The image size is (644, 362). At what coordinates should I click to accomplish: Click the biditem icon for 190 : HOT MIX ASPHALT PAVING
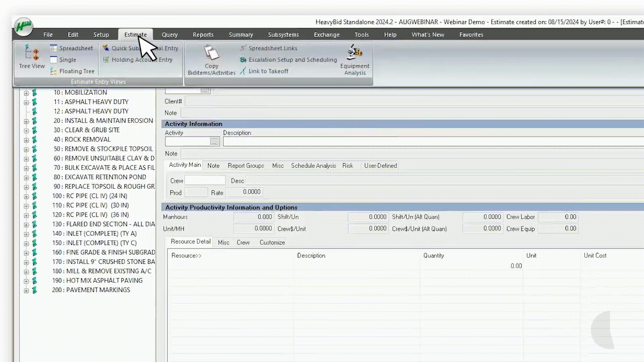[34, 281]
